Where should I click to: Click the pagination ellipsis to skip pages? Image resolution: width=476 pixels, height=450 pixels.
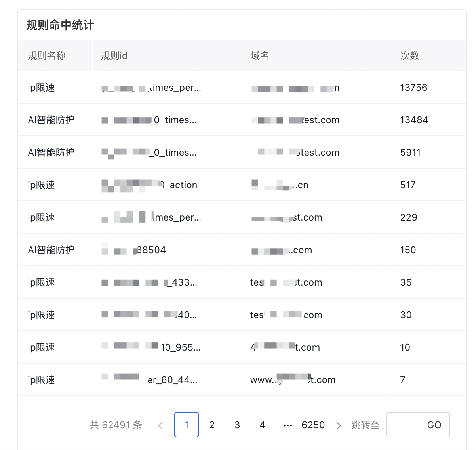coord(288,425)
